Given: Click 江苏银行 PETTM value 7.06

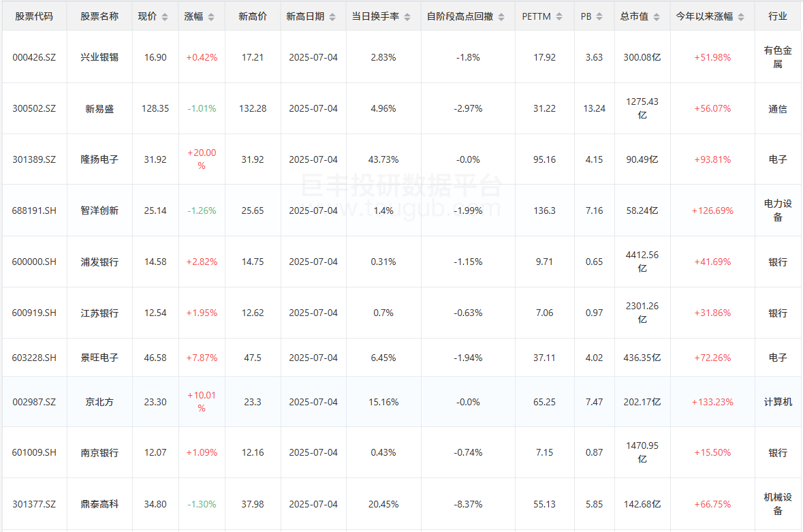Looking at the screenshot, I should point(544,313).
